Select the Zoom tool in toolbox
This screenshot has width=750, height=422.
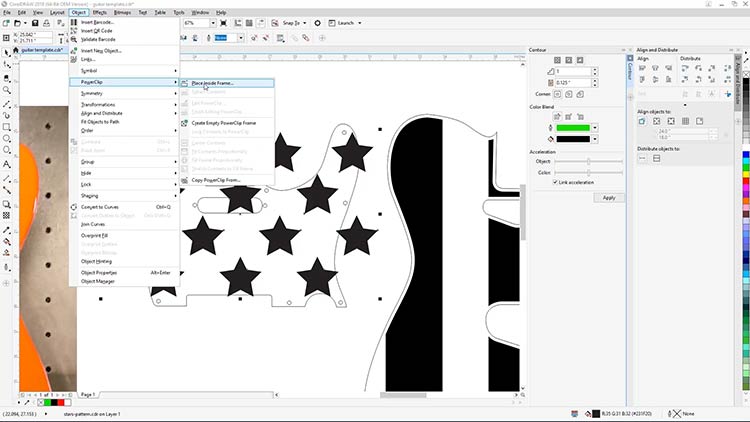(6, 90)
